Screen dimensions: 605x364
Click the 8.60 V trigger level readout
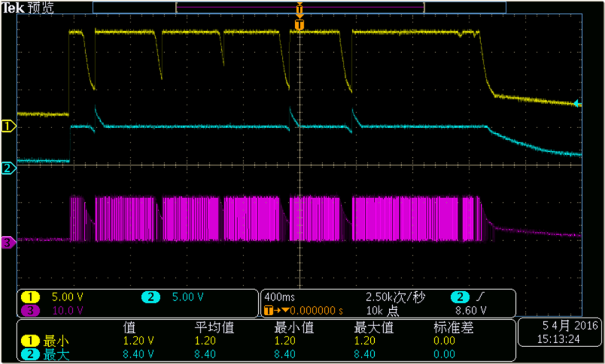pyautogui.click(x=471, y=310)
